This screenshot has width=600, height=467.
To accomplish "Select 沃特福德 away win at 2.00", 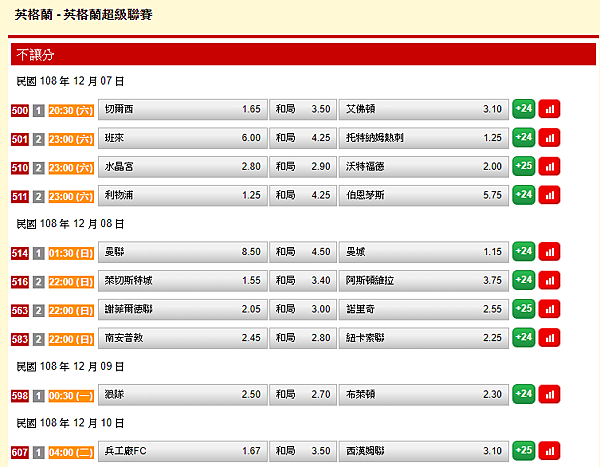I will [424, 167].
